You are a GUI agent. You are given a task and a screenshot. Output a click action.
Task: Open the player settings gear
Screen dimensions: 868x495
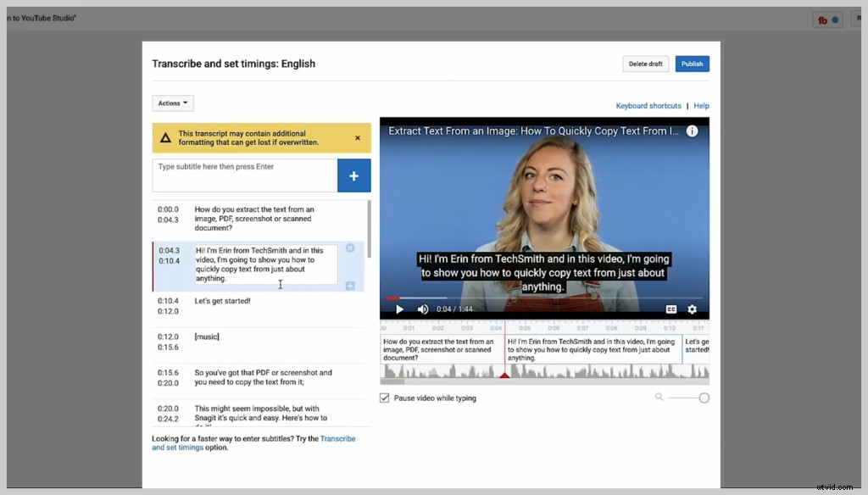(693, 309)
